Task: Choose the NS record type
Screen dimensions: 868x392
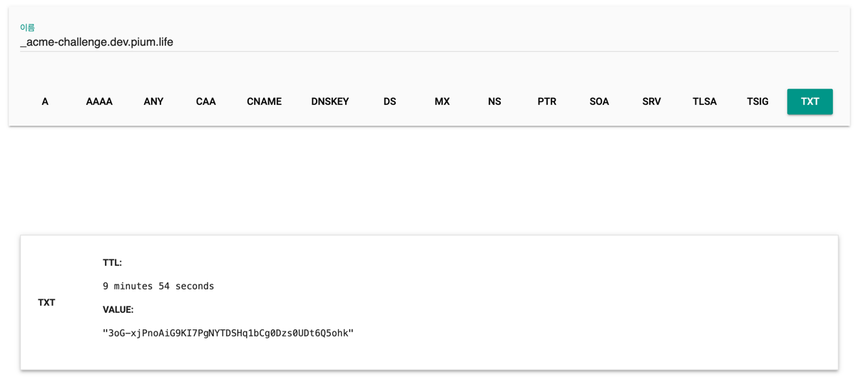Action: (x=494, y=102)
